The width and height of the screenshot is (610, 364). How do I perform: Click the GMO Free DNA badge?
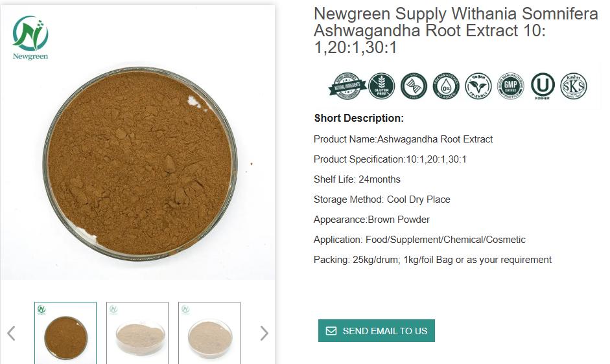tap(414, 86)
